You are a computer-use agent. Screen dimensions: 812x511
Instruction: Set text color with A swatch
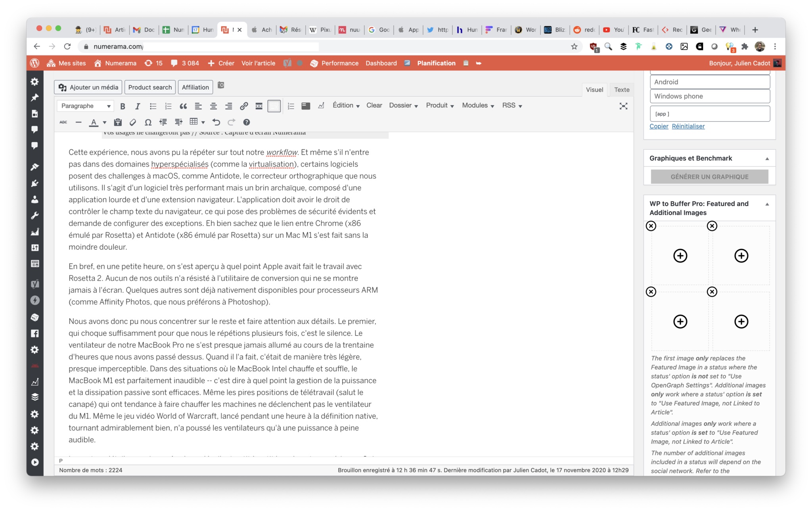[94, 122]
